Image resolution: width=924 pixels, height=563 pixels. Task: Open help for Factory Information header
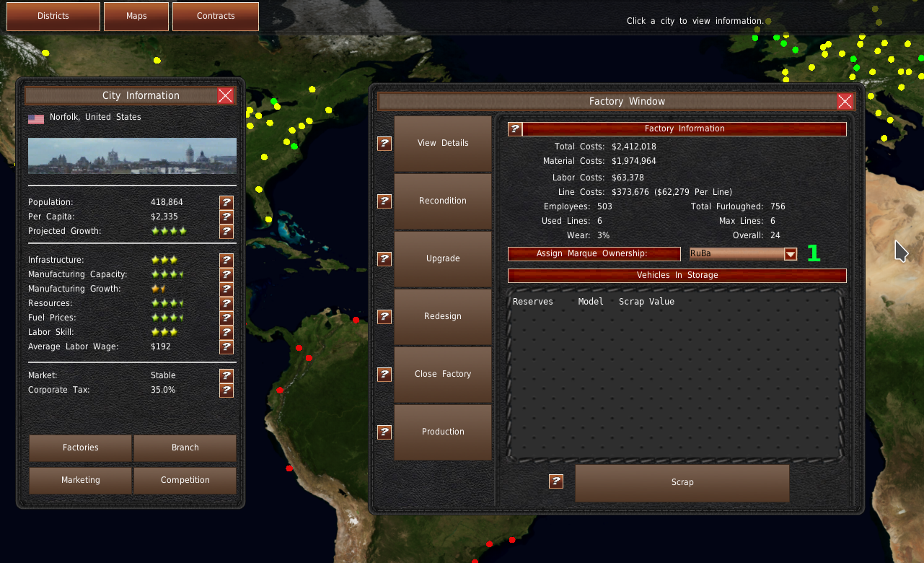tap(515, 129)
